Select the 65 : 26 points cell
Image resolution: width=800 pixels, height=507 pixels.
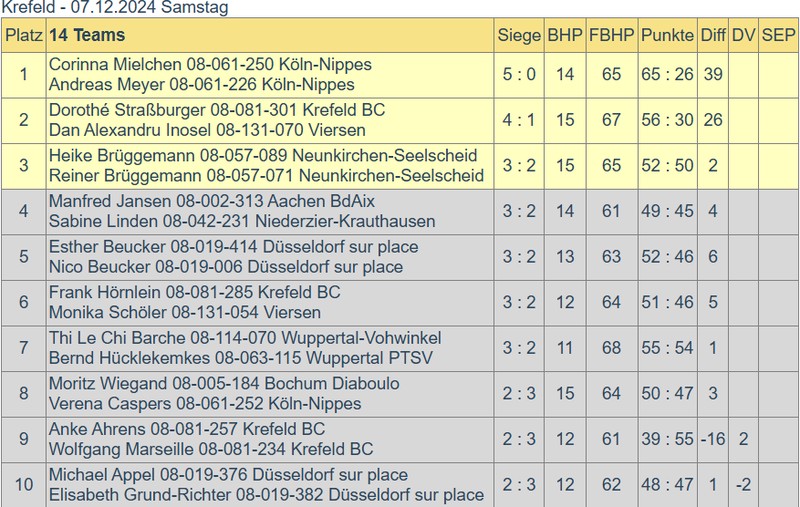click(x=667, y=74)
